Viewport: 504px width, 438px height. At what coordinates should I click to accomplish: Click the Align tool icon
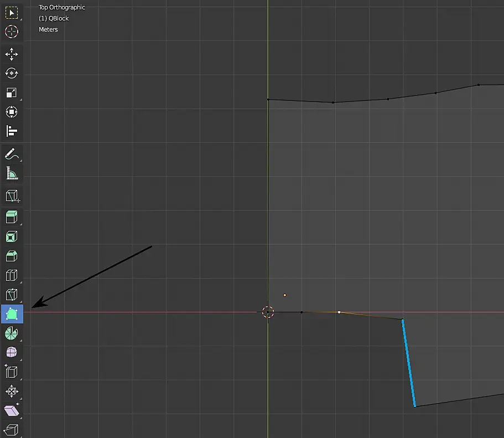tap(12, 131)
